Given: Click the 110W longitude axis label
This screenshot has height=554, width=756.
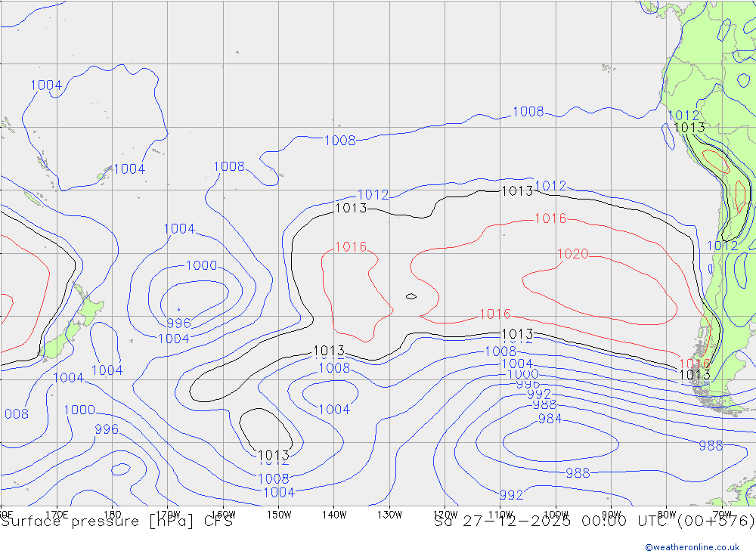Looking at the screenshot, I should click(500, 515).
